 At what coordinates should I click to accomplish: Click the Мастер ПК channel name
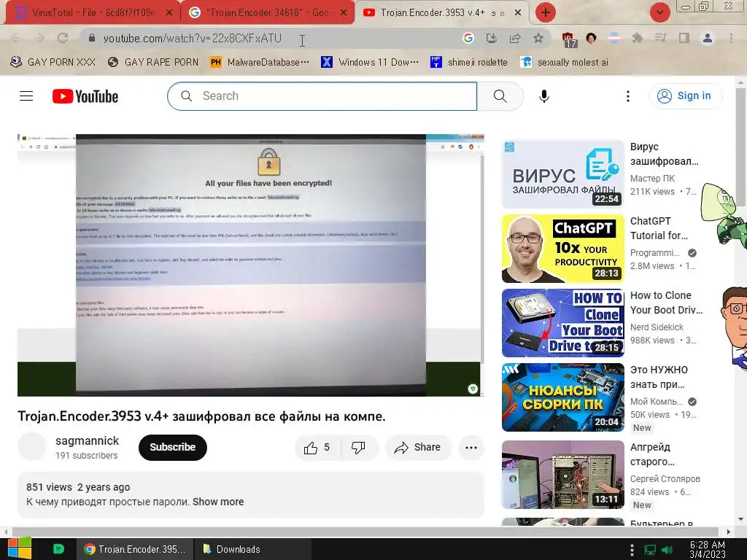652,179
